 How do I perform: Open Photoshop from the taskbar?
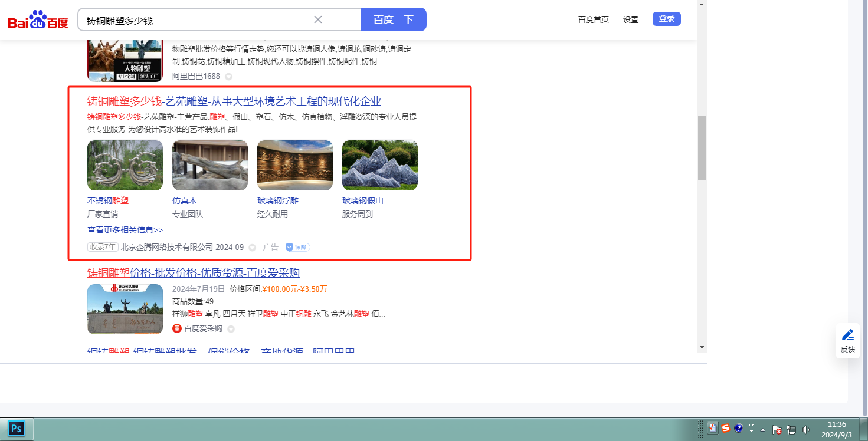pyautogui.click(x=17, y=429)
